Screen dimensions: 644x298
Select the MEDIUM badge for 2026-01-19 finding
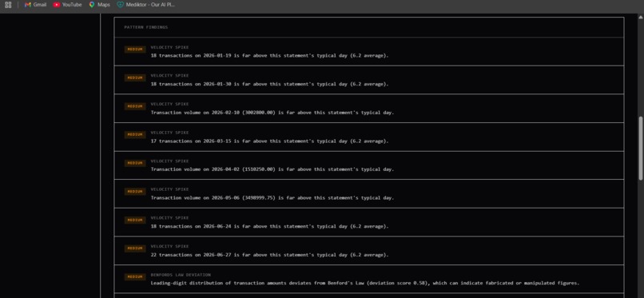(x=135, y=50)
